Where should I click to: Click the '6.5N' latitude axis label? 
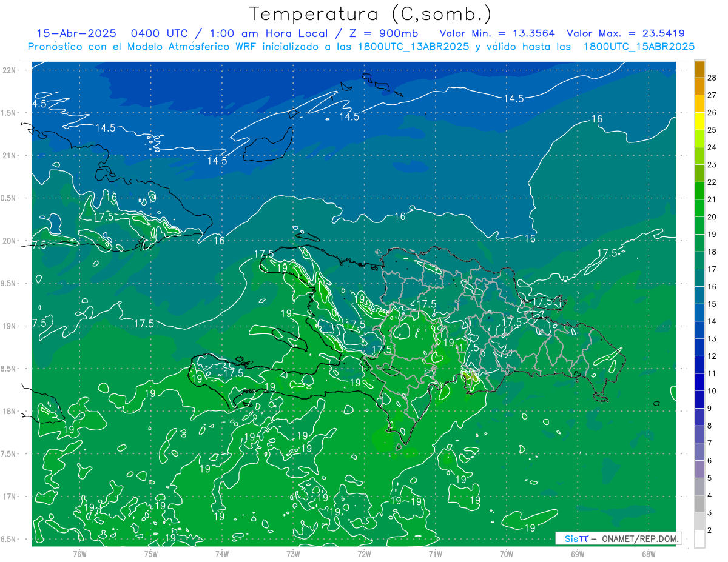point(9,539)
